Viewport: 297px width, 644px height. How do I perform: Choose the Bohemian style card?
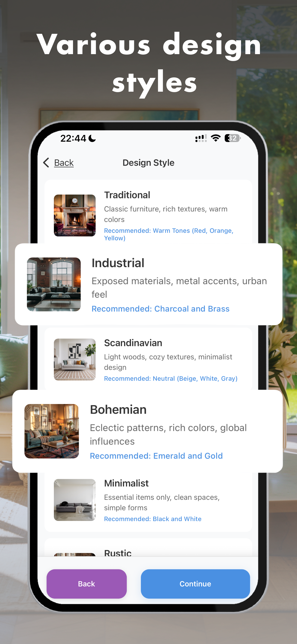tap(148, 431)
